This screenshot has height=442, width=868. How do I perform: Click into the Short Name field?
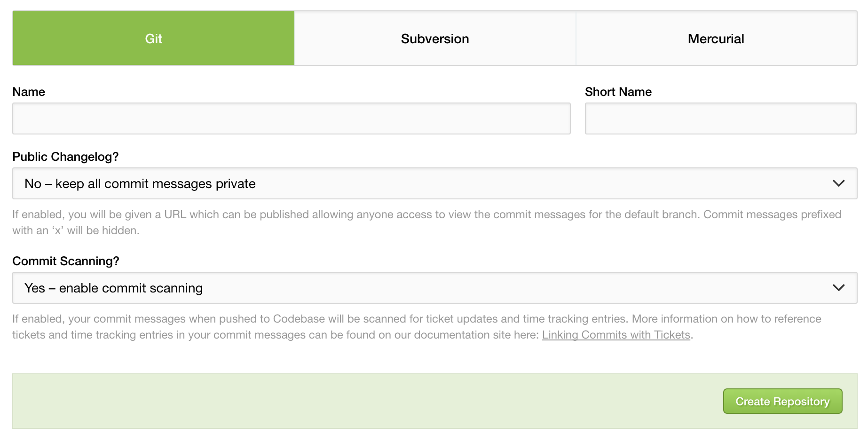[720, 118]
